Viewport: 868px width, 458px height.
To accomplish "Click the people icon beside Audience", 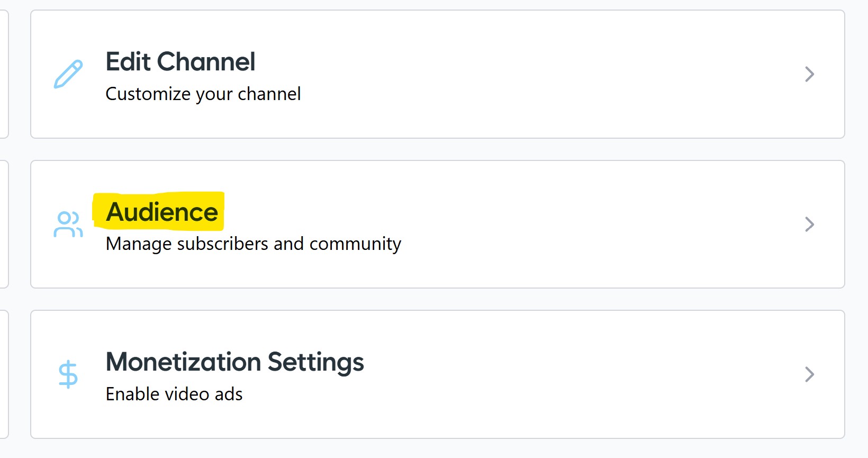I will 68,224.
